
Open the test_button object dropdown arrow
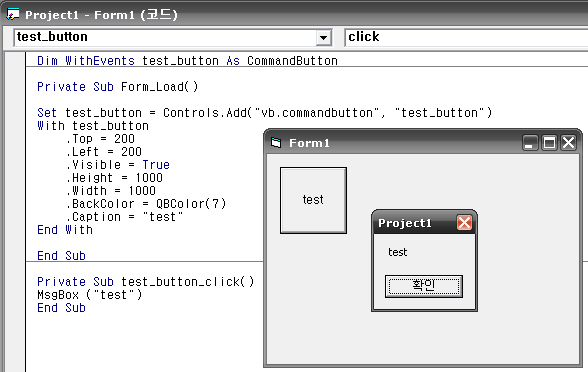(x=323, y=38)
